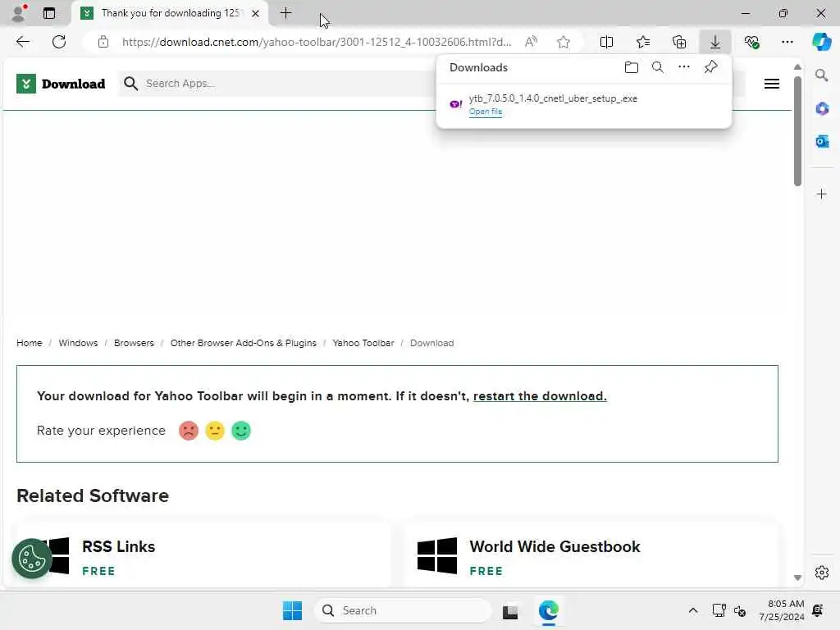Open Edge Settings and more menu
This screenshot has width=840, height=630.
click(x=787, y=42)
